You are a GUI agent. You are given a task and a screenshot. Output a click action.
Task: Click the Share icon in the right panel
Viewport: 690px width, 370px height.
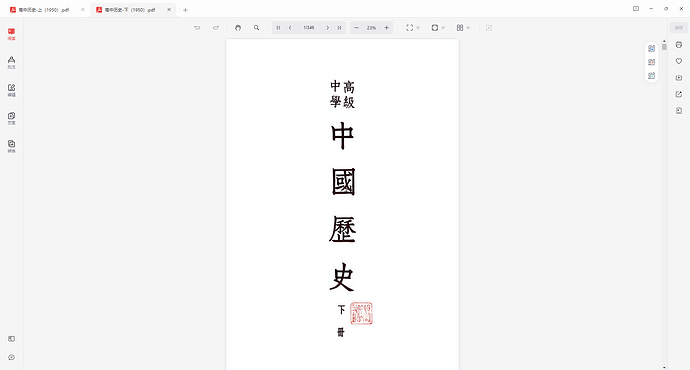679,94
